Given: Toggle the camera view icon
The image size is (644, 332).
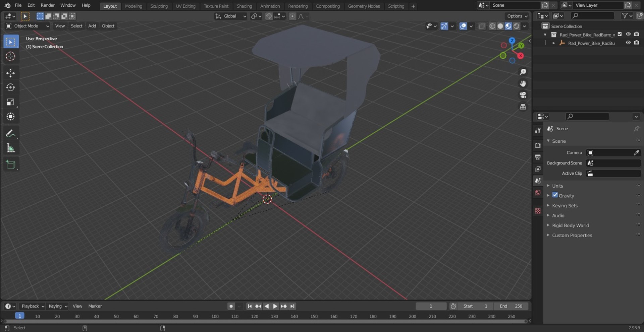Looking at the screenshot, I should pos(523,95).
